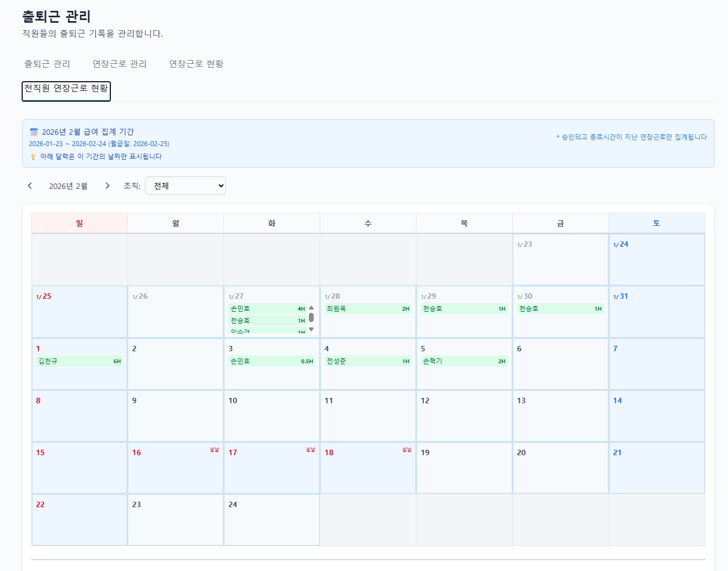
Task: Select the 연장근로 현황 tab
Action: [x=196, y=64]
